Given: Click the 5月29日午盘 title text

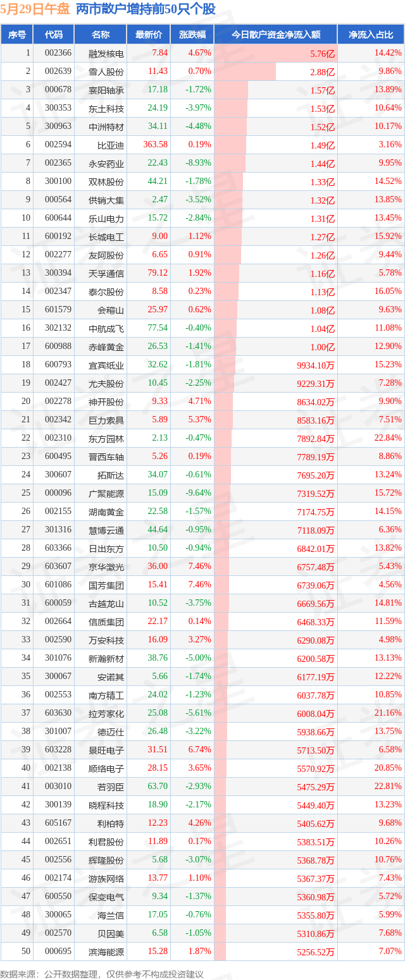Looking at the screenshot, I should (35, 9).
